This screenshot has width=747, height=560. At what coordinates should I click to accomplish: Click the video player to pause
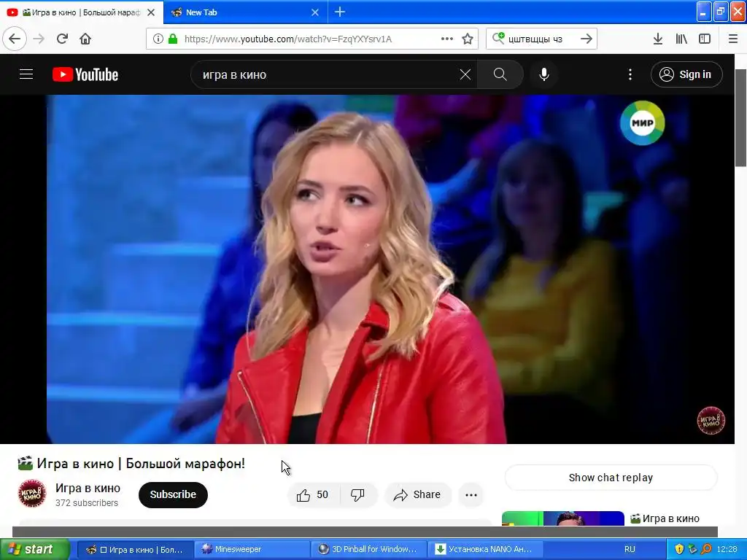[x=367, y=269]
